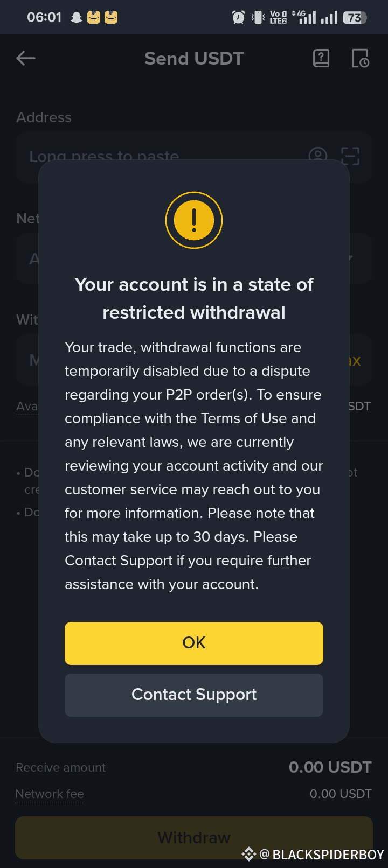Screen dimensions: 388x868
Task: Open the help guide book icon
Action: pyautogui.click(x=321, y=58)
